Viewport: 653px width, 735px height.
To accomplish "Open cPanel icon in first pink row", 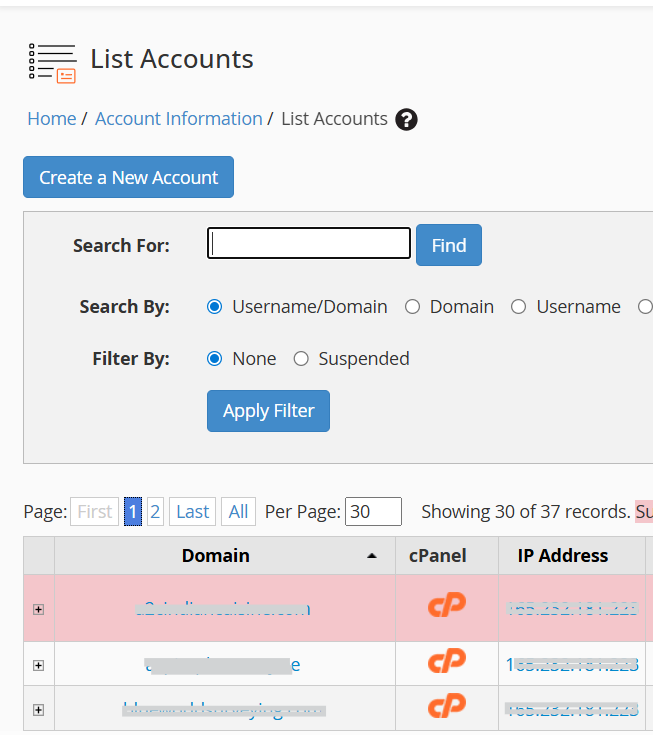I will (447, 608).
